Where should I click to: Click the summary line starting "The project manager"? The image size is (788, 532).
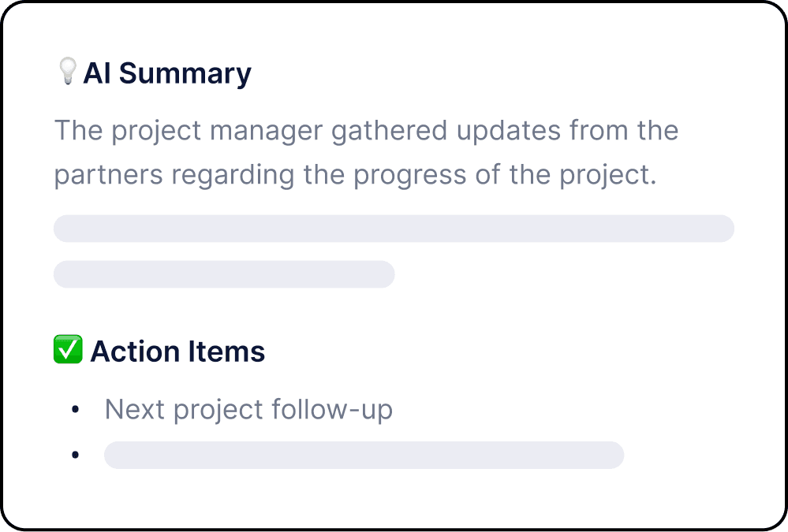[366, 130]
